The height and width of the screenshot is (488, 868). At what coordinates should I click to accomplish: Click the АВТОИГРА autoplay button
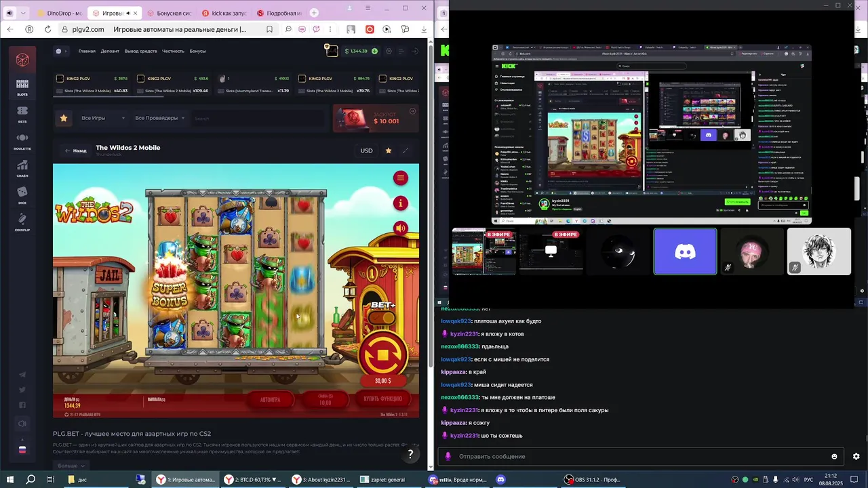point(270,400)
